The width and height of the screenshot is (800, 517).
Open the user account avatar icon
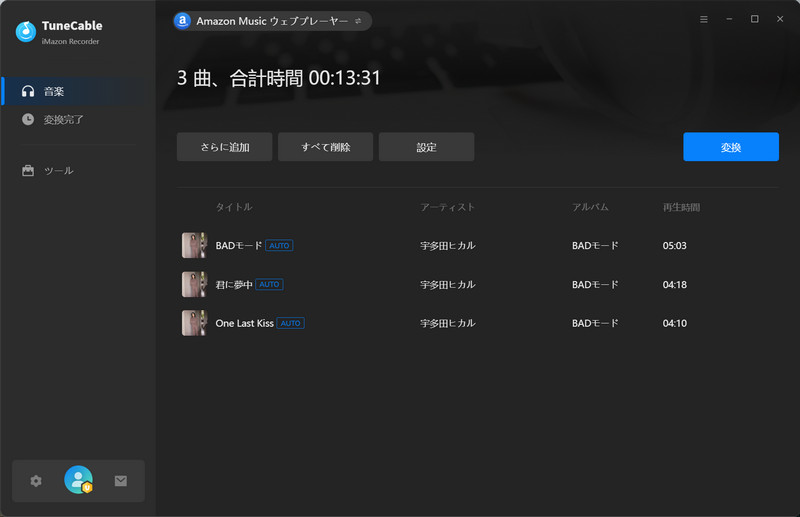tap(79, 480)
